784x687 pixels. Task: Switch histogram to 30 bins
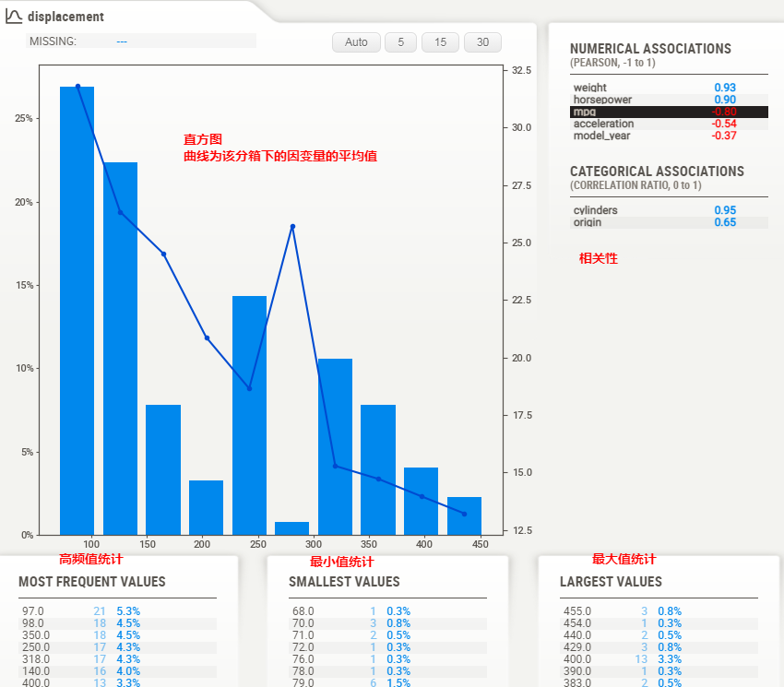tap(482, 41)
